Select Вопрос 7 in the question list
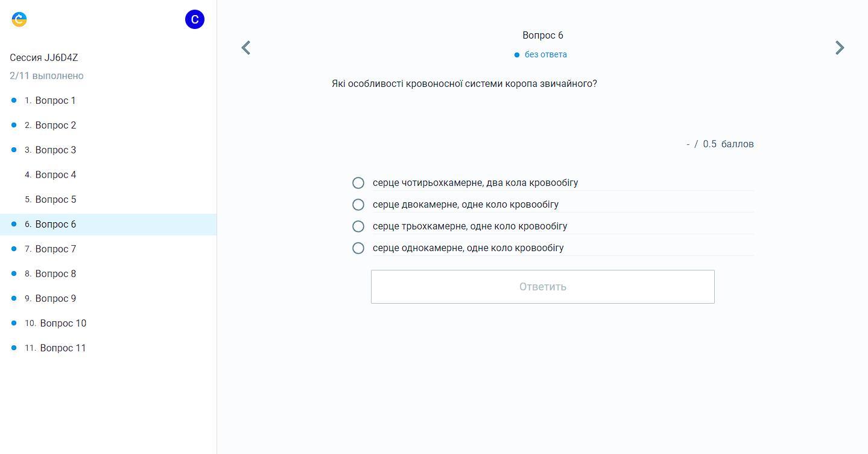Image resolution: width=868 pixels, height=454 pixels. point(55,249)
